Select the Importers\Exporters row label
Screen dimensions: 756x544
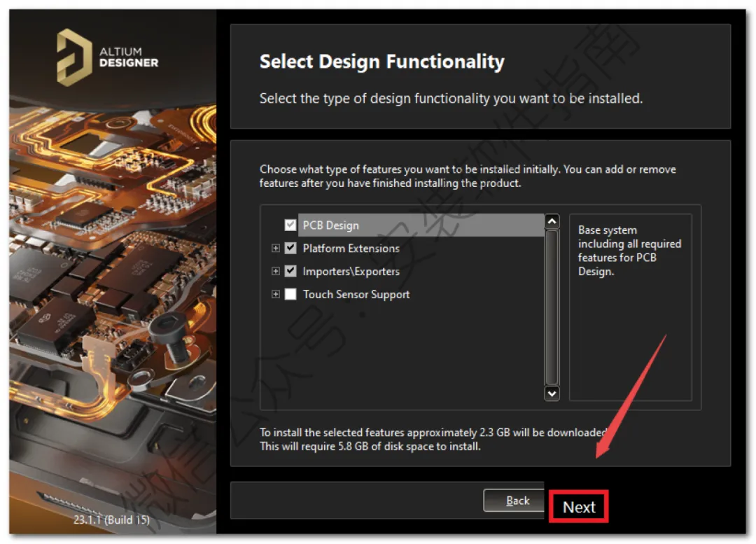pos(351,272)
